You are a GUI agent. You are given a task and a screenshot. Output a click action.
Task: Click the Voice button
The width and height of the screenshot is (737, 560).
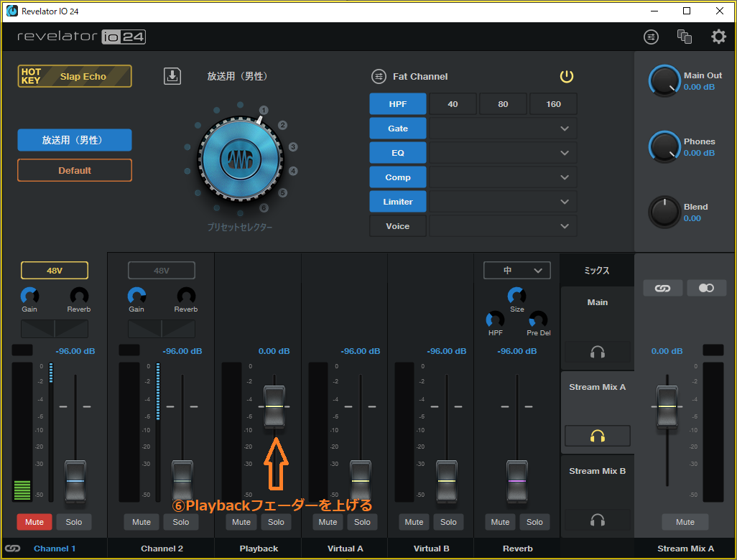398,226
